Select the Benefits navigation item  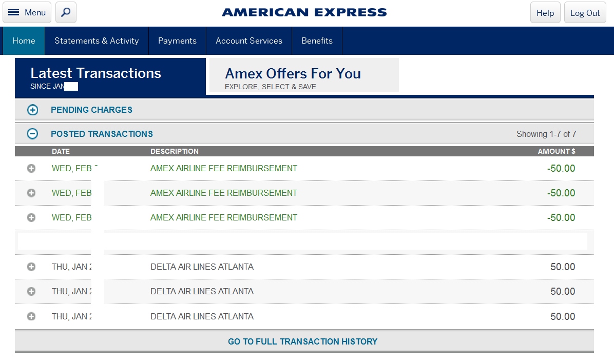coord(317,41)
